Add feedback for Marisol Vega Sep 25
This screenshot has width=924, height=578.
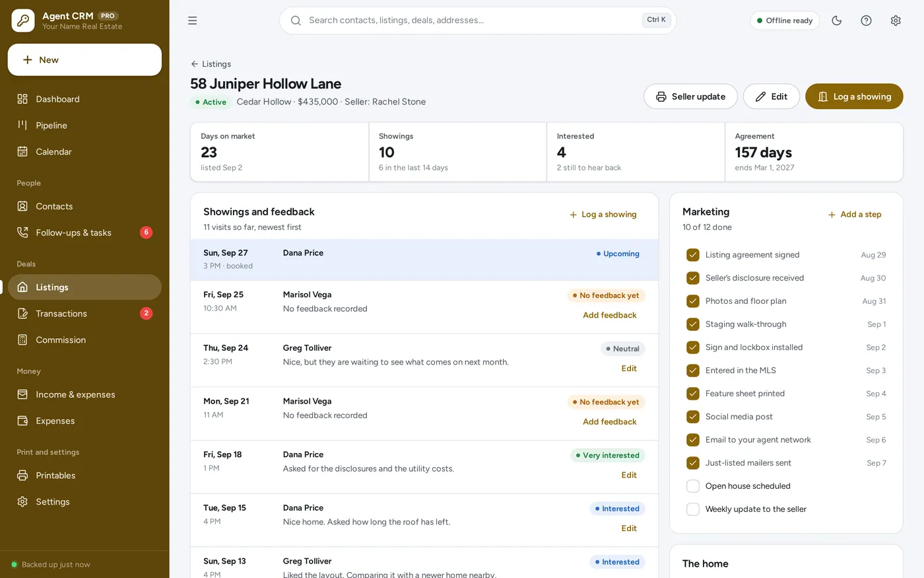(610, 315)
